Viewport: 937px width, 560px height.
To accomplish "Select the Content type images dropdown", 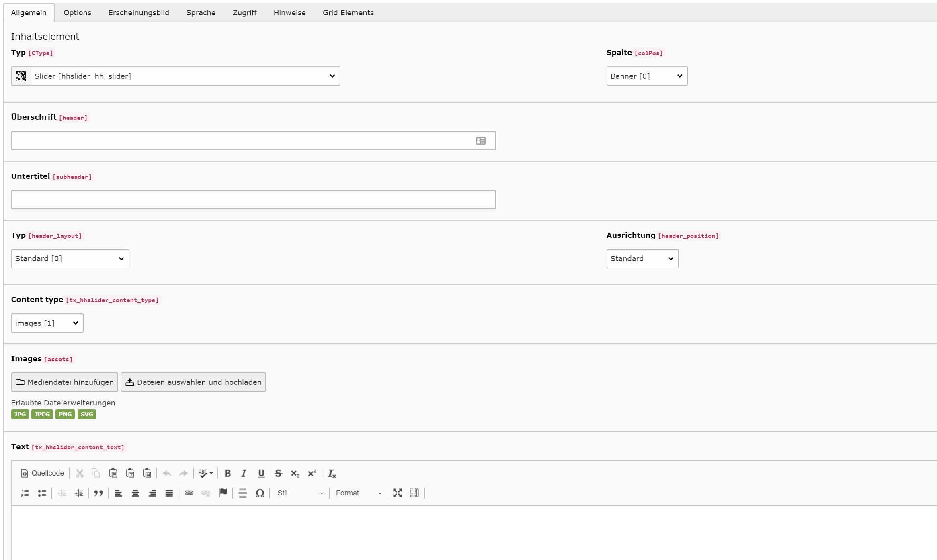I will (47, 323).
